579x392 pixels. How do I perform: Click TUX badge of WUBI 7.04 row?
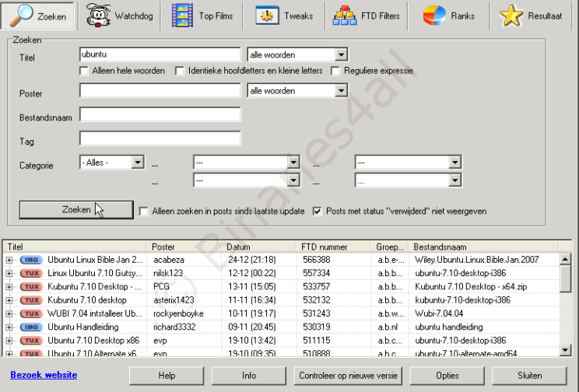(31, 313)
